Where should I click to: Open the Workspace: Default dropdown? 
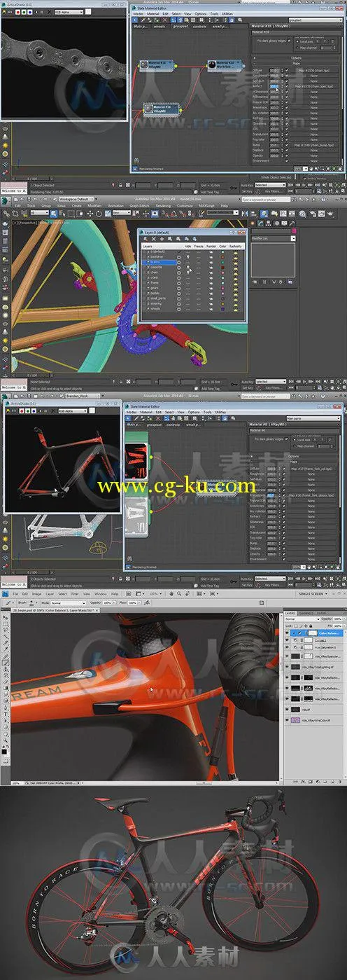click(76, 200)
